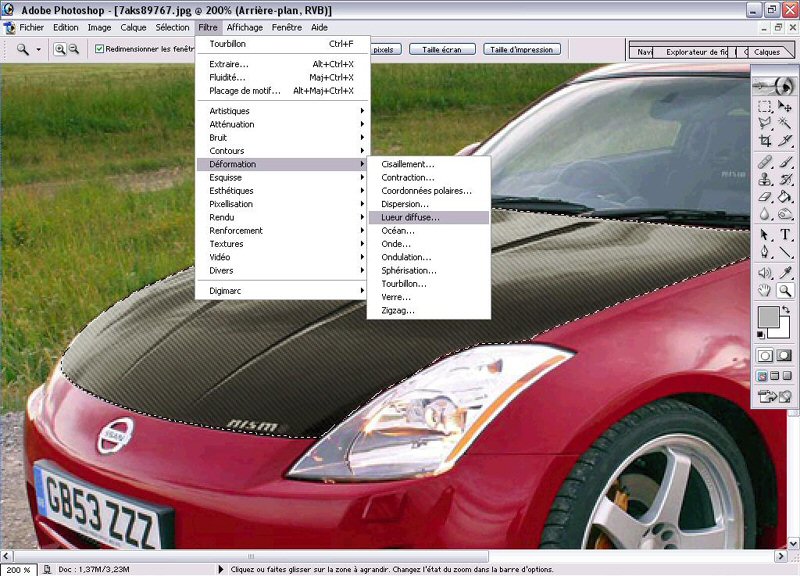Click the horizontal scrollbar thumb

(251, 556)
